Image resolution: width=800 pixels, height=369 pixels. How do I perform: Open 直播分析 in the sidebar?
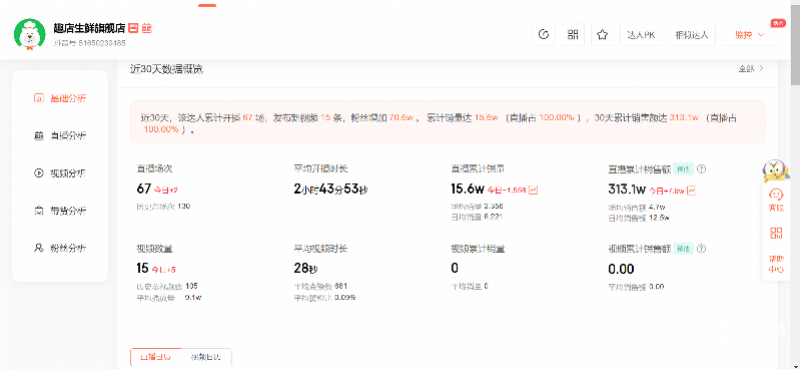click(x=60, y=136)
